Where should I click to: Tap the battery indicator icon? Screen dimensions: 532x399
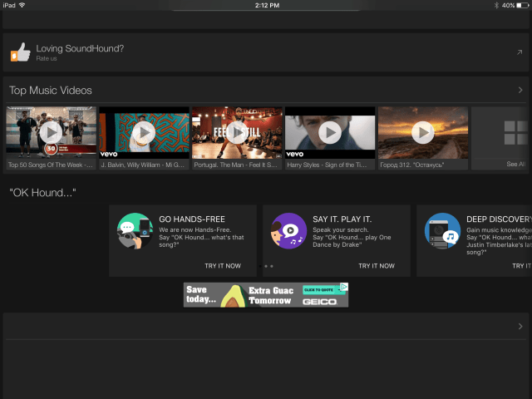click(x=523, y=5)
